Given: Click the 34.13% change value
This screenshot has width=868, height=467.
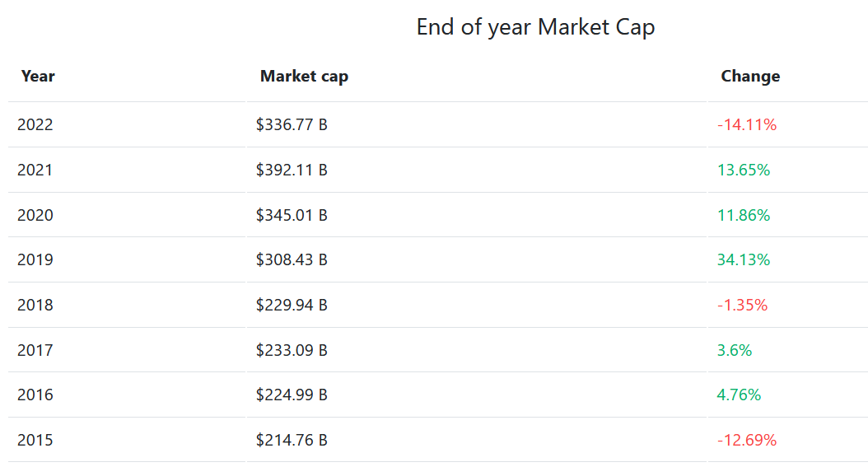Looking at the screenshot, I should (x=744, y=260).
